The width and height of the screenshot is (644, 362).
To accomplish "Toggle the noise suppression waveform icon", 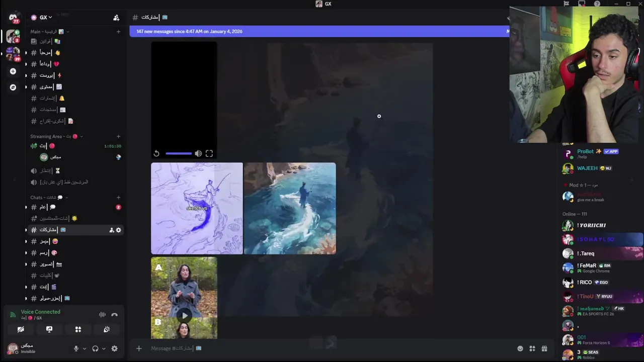I will [x=102, y=315].
